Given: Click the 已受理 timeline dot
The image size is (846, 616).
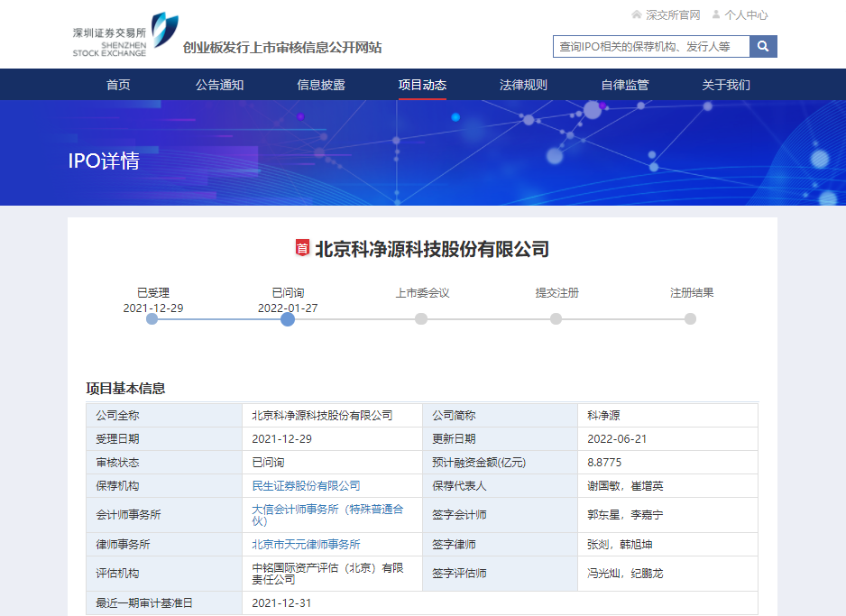Looking at the screenshot, I should [152, 318].
